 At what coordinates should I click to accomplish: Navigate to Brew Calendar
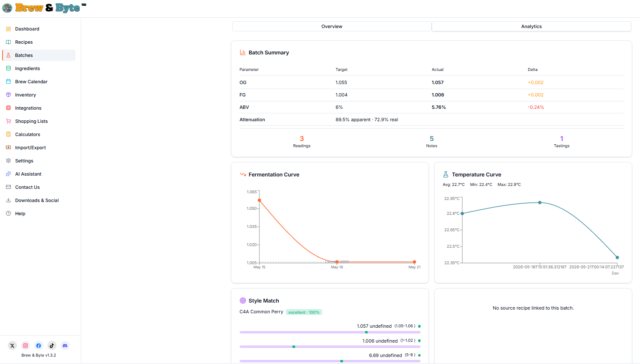click(x=39, y=82)
